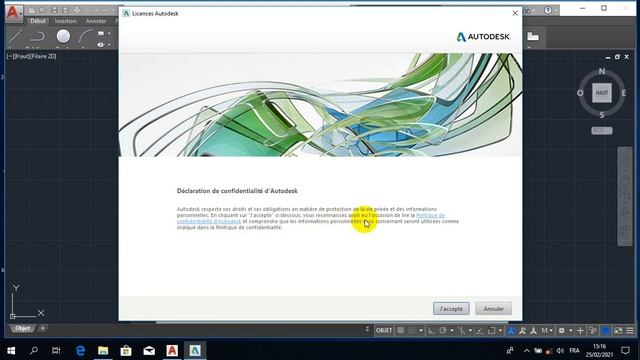Select the Objet layout tab
Viewport: 640px width, 360px height.
[x=22, y=328]
